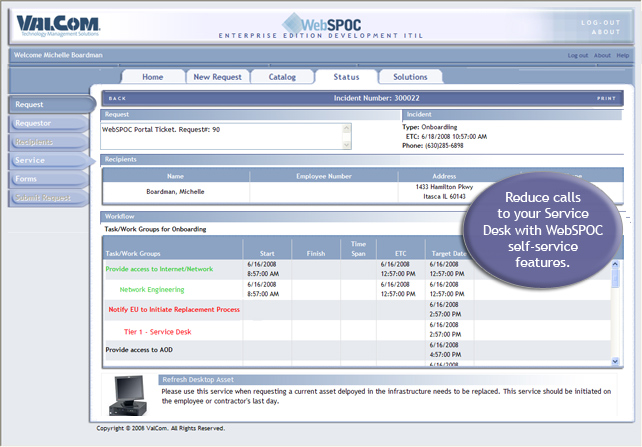Open the Catalog tab
Image resolution: width=642 pixels, height=447 pixels.
pos(282,77)
